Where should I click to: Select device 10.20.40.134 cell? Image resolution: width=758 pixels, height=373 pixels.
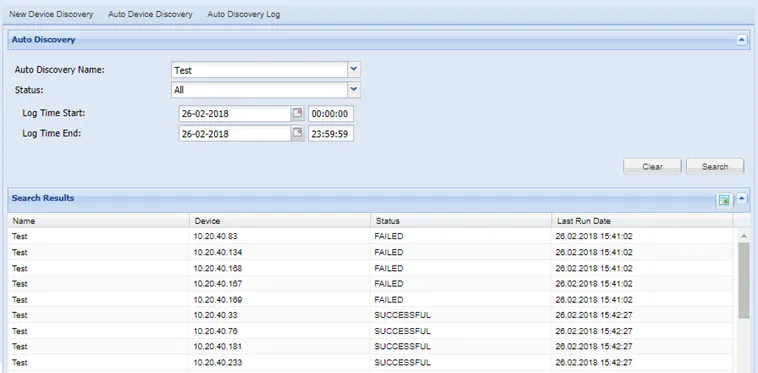point(280,252)
